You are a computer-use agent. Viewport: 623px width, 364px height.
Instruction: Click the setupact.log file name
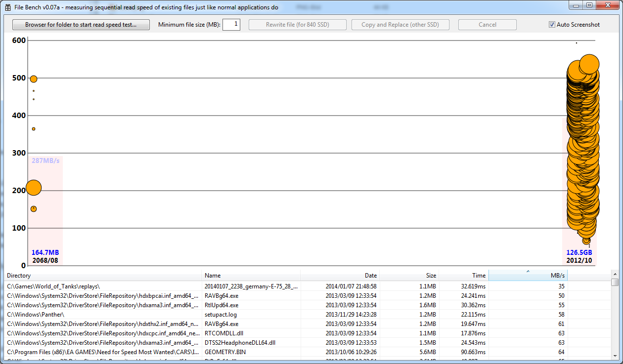coord(220,315)
